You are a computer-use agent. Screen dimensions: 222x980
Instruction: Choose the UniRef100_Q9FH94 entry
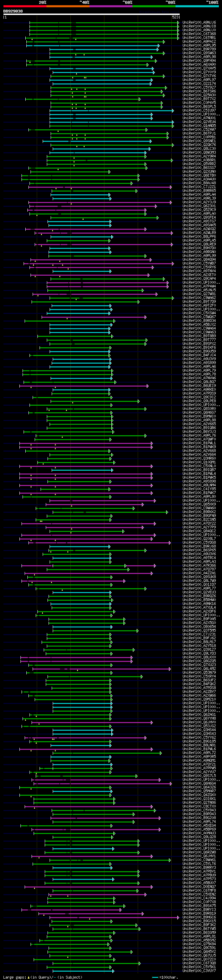click(199, 61)
